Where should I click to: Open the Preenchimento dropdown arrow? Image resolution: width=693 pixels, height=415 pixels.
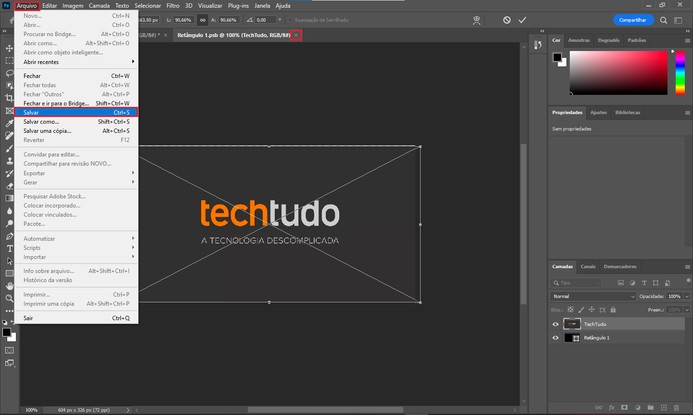click(687, 310)
